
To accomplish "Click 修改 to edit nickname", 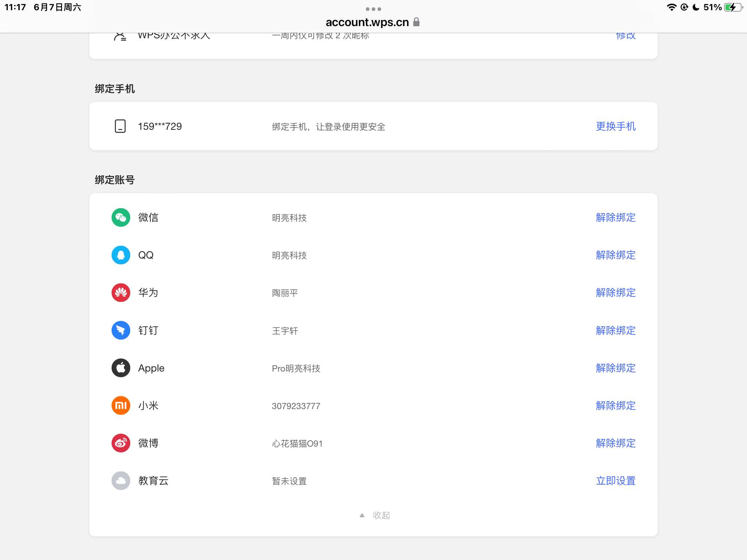I will point(626,36).
